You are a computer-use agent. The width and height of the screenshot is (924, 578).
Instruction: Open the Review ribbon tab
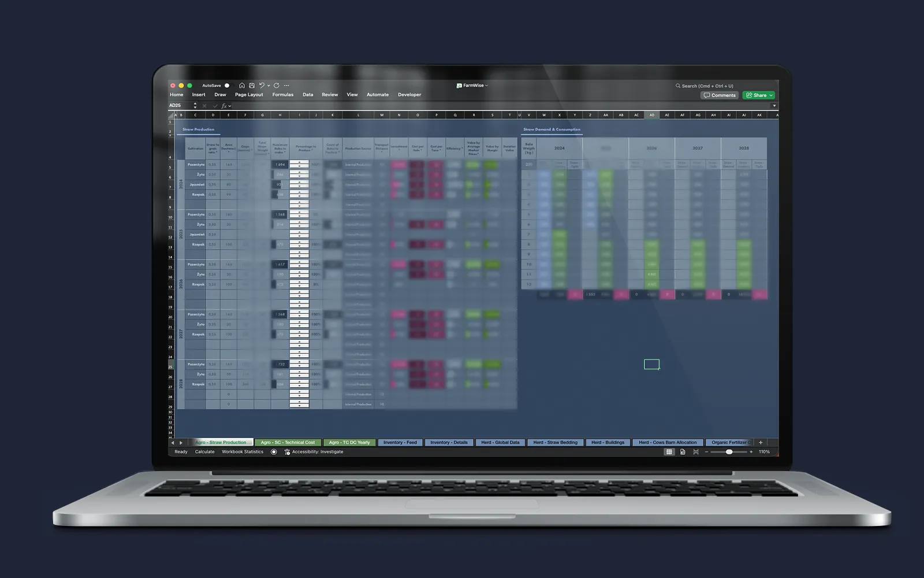[330, 95]
